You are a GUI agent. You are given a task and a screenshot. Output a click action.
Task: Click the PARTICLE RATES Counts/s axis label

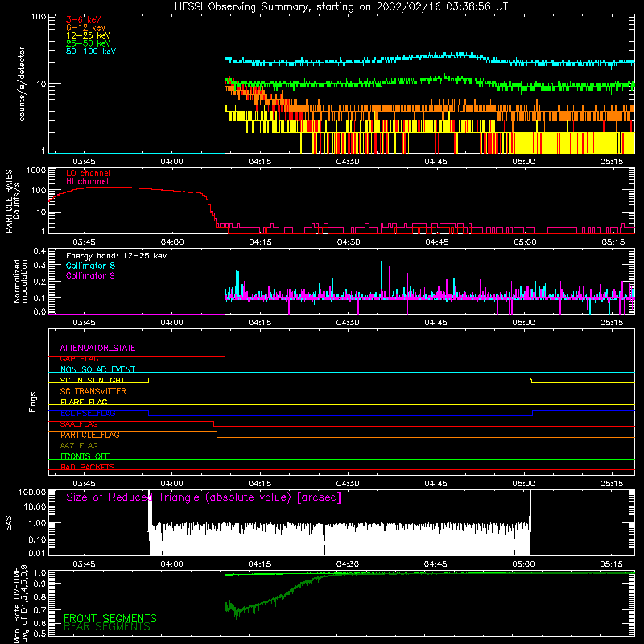(12, 201)
